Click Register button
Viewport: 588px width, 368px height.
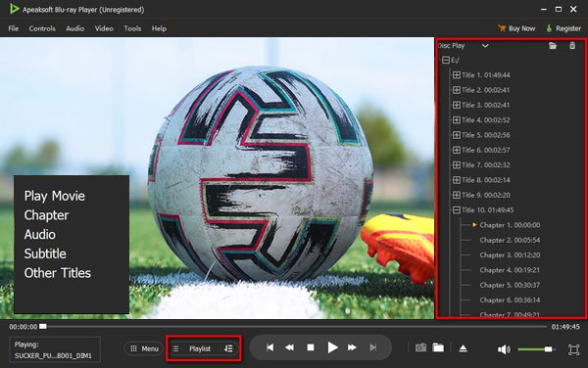(563, 28)
